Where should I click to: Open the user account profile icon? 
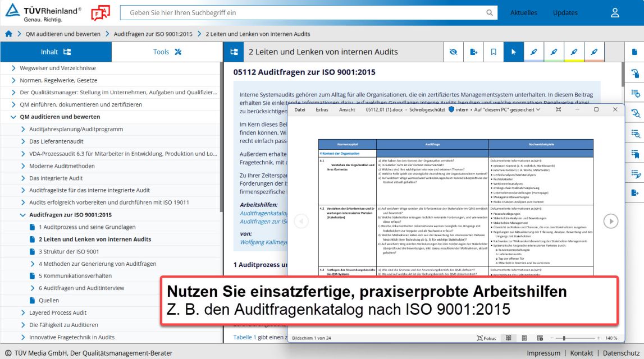click(x=615, y=13)
